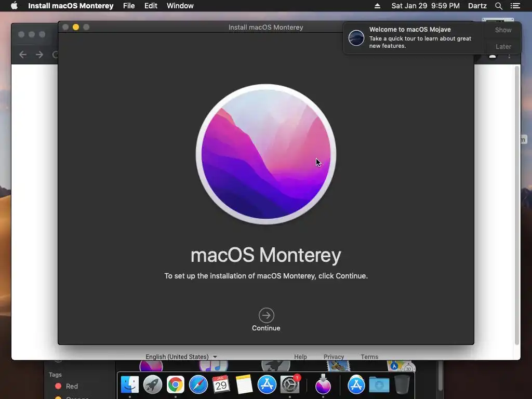Open the Window menu

pos(180,6)
